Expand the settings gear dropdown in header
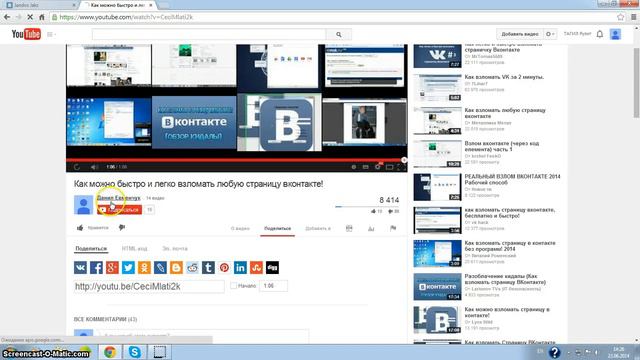 pos(550,34)
